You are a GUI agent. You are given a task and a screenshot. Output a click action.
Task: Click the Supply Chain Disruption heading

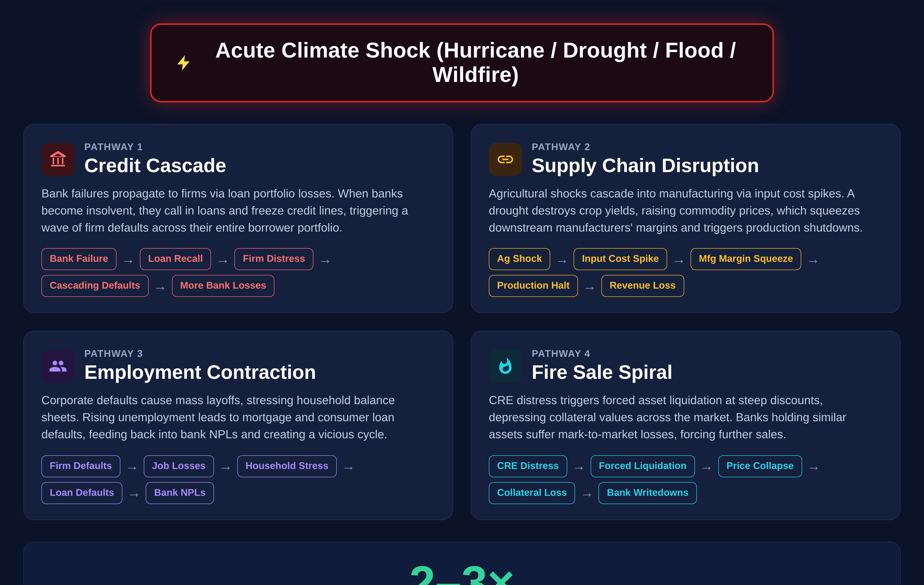pyautogui.click(x=645, y=166)
